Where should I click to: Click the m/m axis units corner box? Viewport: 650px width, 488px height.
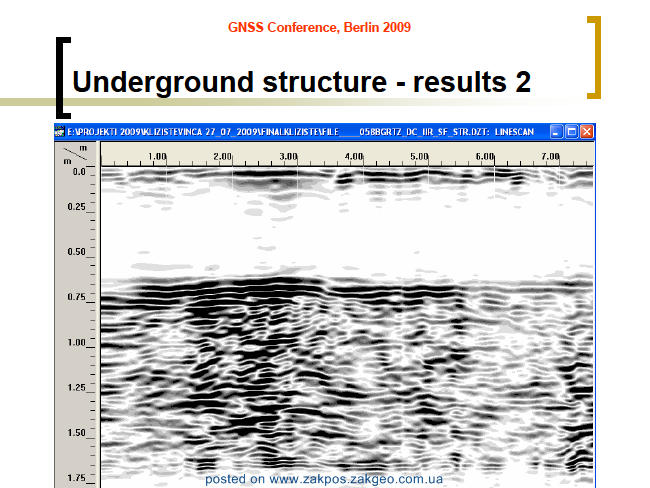(x=76, y=154)
